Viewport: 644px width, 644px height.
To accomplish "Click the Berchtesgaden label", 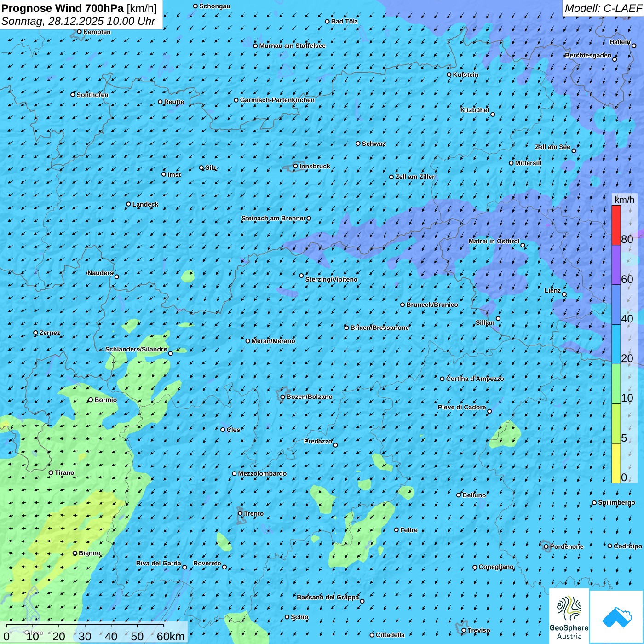I will (x=588, y=55).
